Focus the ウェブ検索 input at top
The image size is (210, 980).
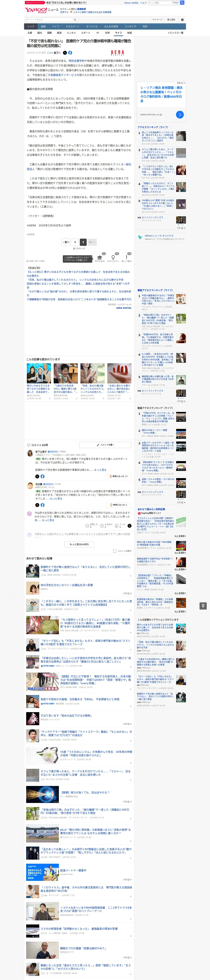(160, 3)
